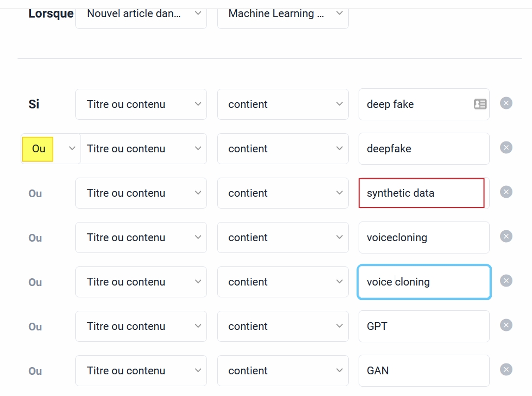Expand the 'Machine Learning ...' feed dropdown
The height and width of the screenshot is (396, 532).
[283, 14]
